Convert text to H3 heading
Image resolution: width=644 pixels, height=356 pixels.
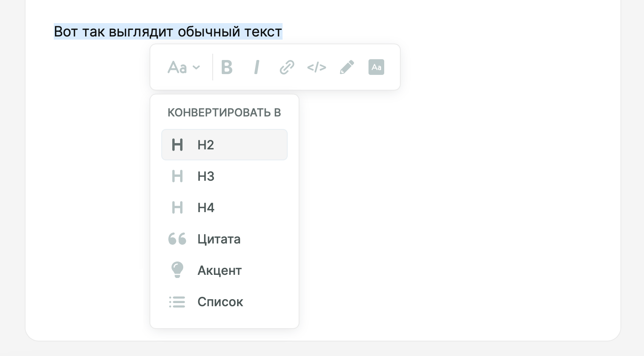tap(224, 176)
